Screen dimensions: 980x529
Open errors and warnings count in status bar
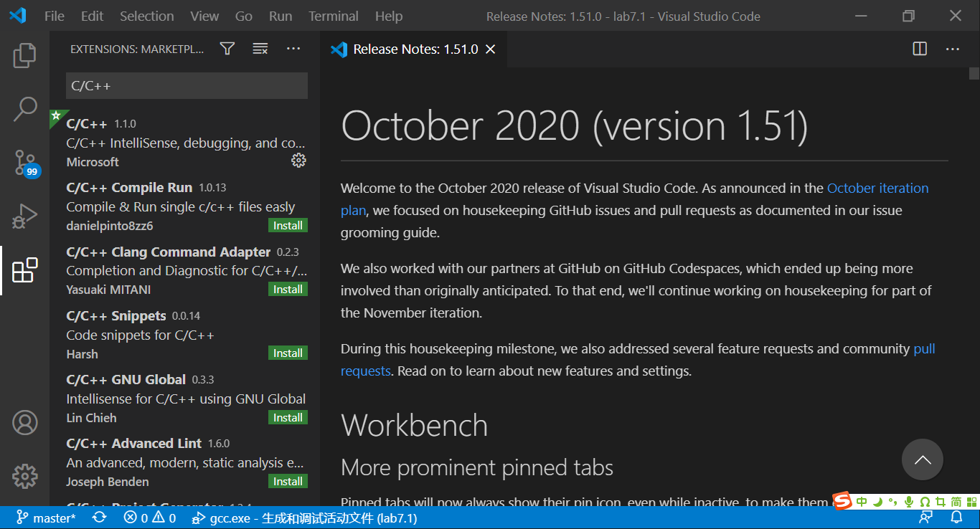149,518
